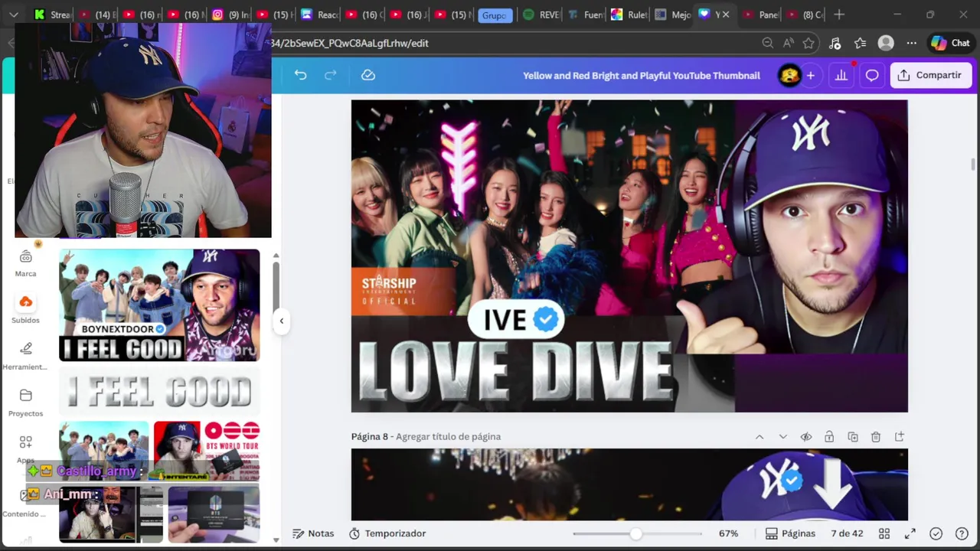Delete Página 8 with the trash icon
The height and width of the screenshot is (551, 980).
pos(876,437)
